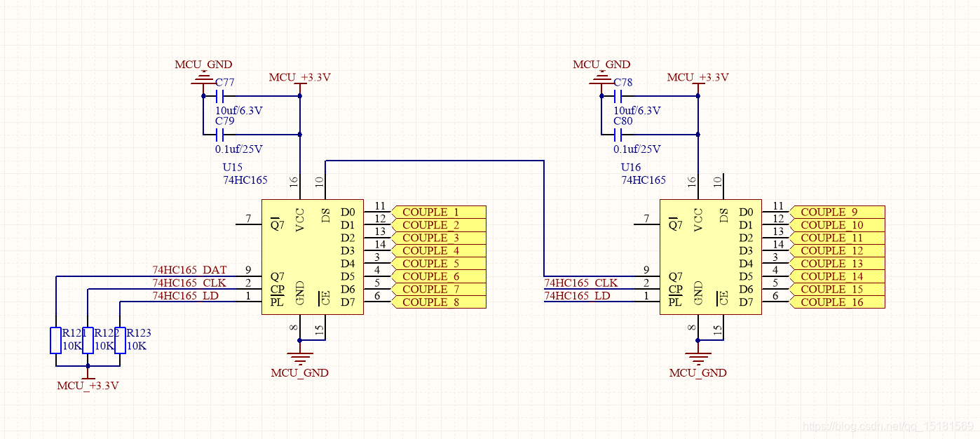The image size is (980, 439).
Task: Click the MCU_GND label above C77
Action: (203, 65)
